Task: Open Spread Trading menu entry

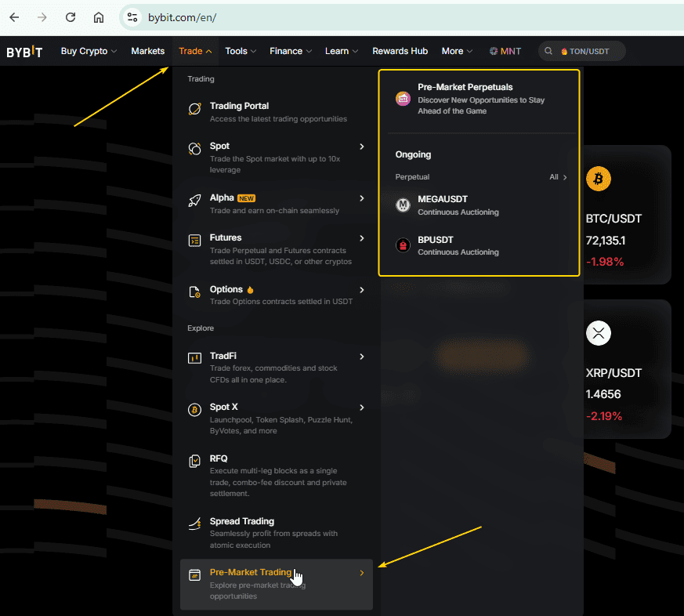Action: click(277, 533)
